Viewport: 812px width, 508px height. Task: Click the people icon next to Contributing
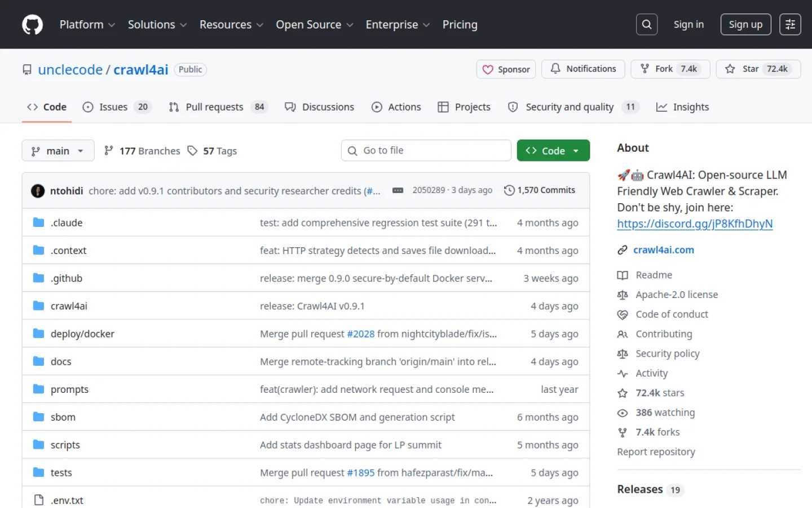[623, 334]
